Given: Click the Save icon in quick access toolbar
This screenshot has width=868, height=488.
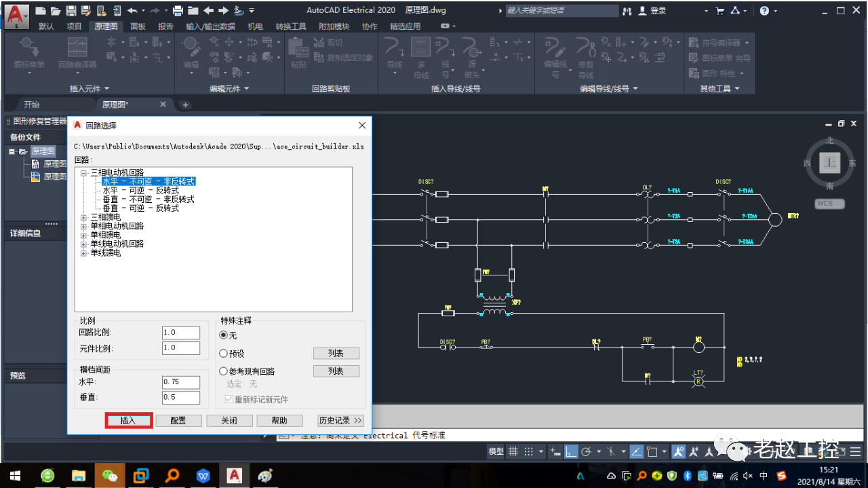Looking at the screenshot, I should point(71,11).
